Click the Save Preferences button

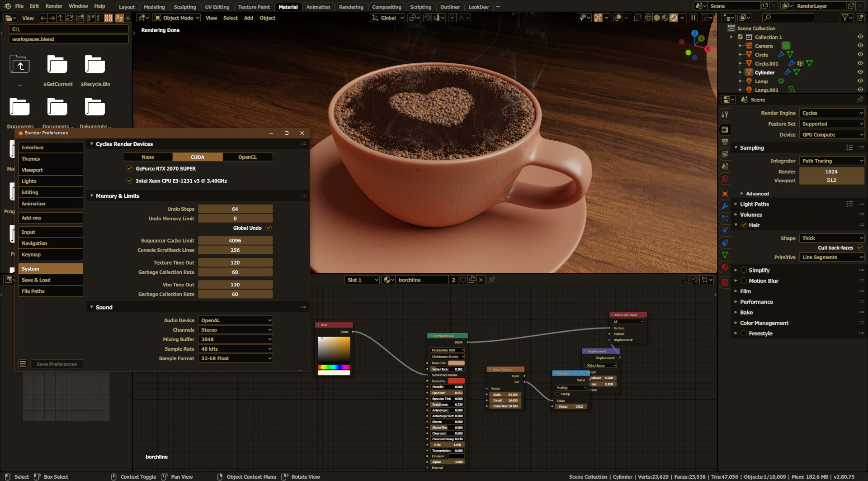(x=56, y=364)
